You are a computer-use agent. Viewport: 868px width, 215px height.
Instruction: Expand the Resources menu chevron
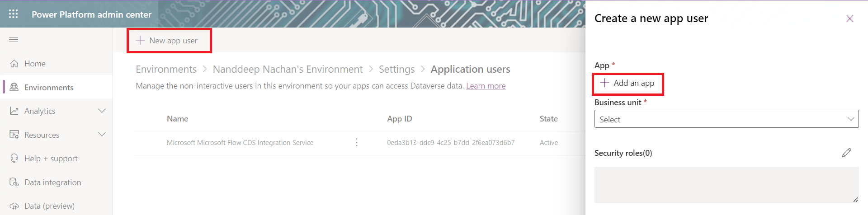pyautogui.click(x=102, y=135)
